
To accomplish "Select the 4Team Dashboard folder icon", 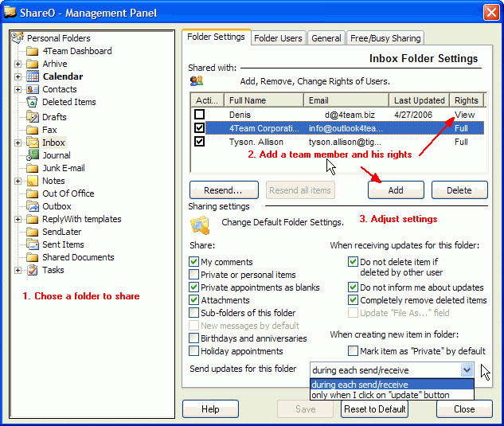I will pyautogui.click(x=32, y=51).
